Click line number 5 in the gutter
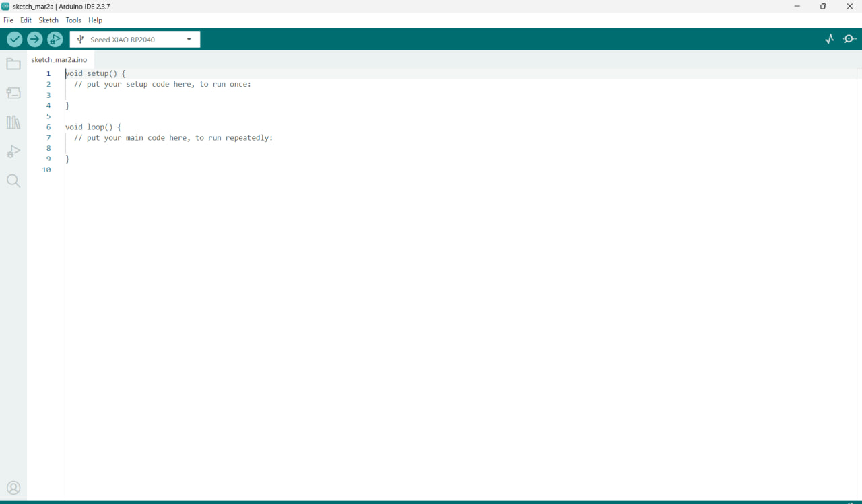Image resolution: width=862 pixels, height=504 pixels. point(48,116)
